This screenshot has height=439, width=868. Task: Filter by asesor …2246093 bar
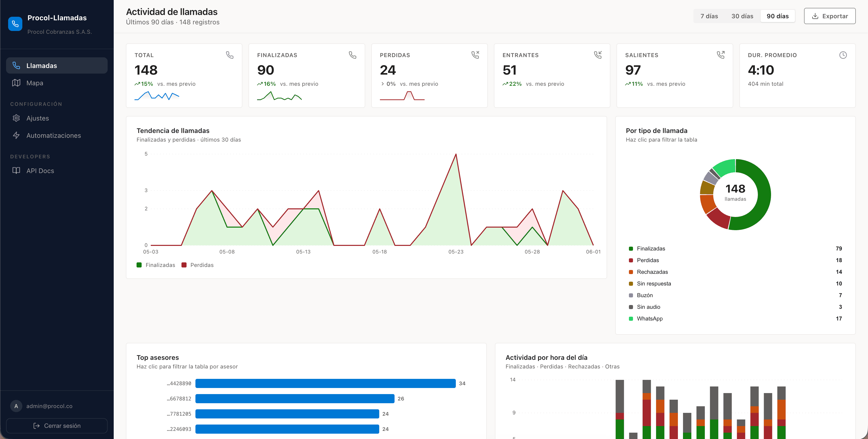tap(287, 429)
